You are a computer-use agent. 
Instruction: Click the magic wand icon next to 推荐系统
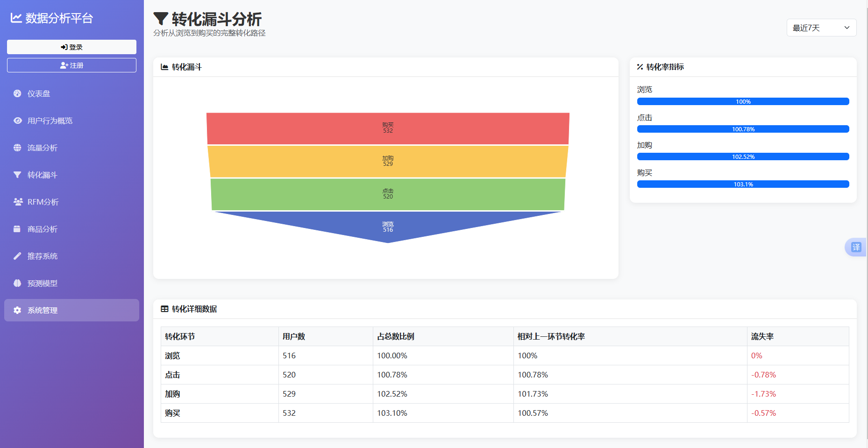tap(17, 256)
